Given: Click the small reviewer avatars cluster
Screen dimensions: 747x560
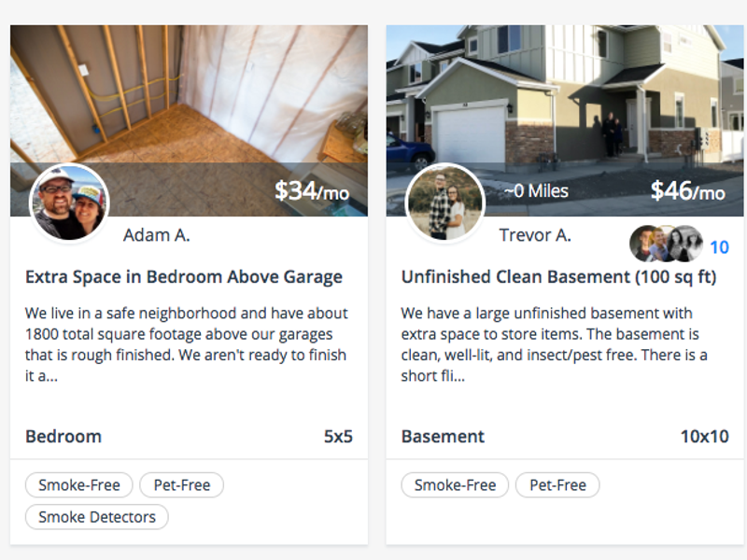Looking at the screenshot, I should [x=666, y=245].
